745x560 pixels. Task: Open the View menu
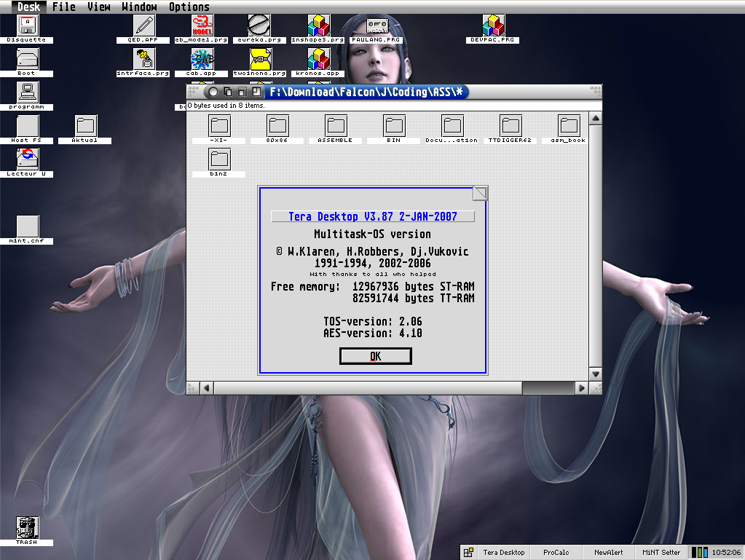(99, 7)
